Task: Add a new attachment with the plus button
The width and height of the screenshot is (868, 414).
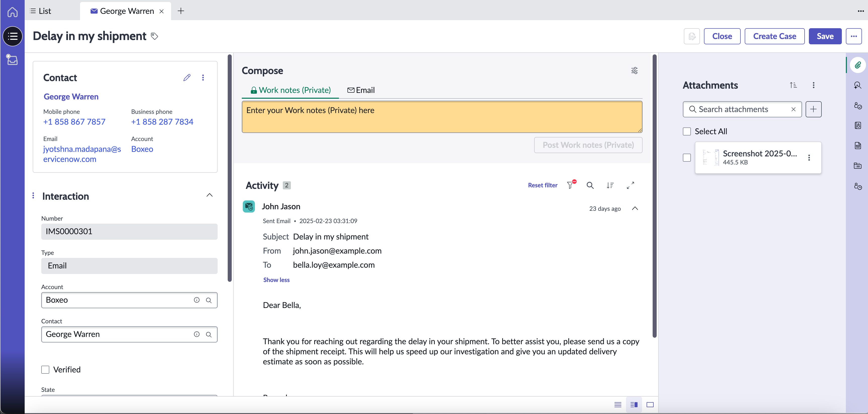Action: click(813, 109)
